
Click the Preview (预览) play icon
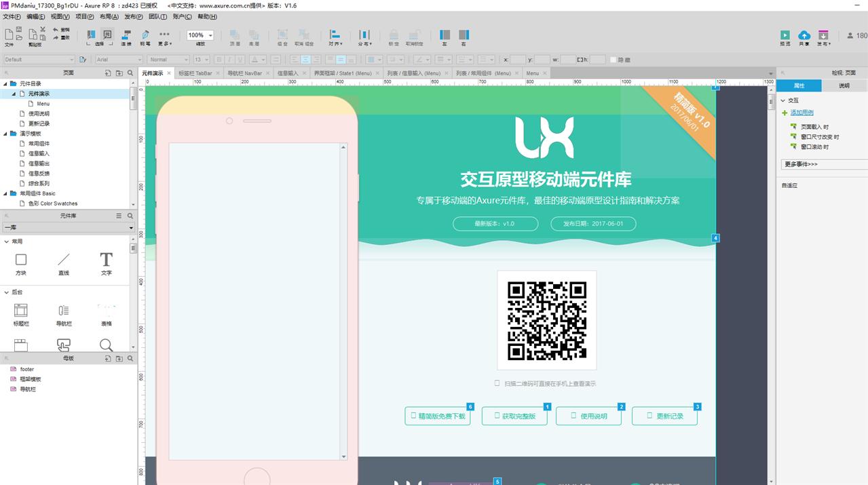tap(785, 35)
